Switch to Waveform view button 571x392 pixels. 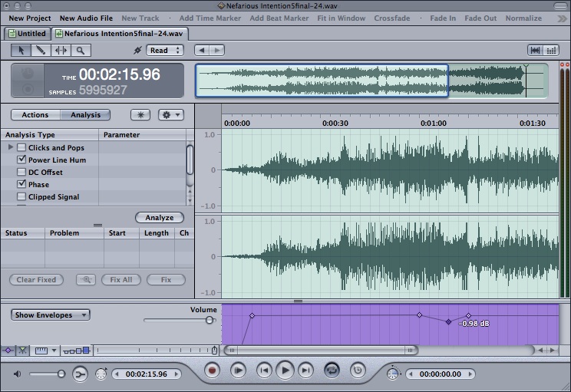536,50
